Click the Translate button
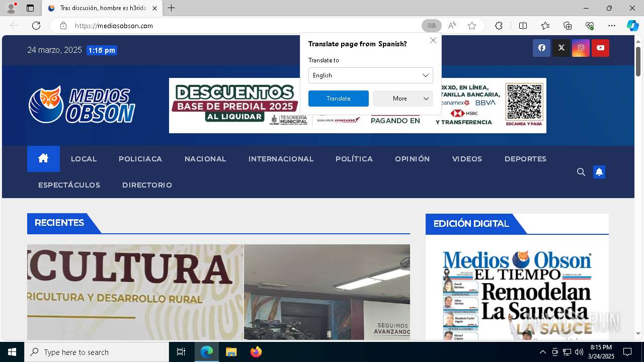This screenshot has height=362, width=644. [x=339, y=99]
